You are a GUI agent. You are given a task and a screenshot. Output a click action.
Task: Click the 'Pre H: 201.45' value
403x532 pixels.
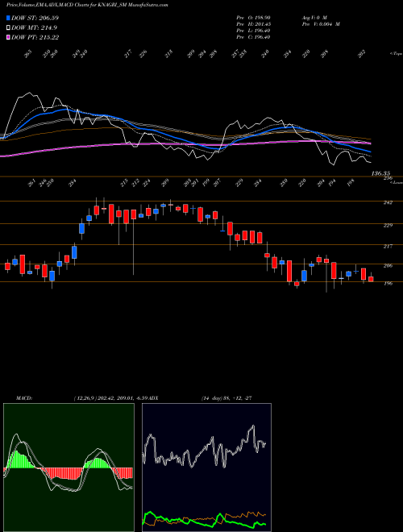(253, 24)
